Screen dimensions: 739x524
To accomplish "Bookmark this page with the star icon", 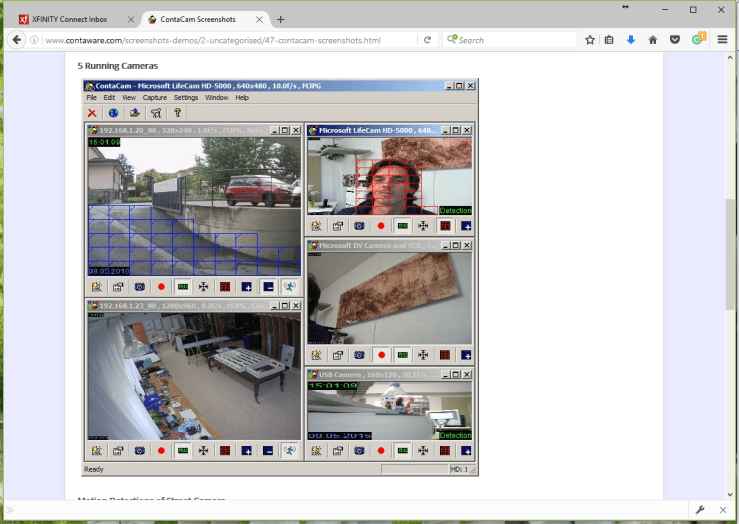I will tap(590, 40).
